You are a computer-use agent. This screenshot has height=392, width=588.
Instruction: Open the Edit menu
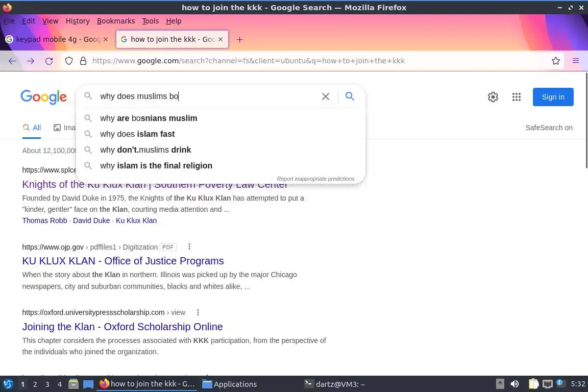coord(29,21)
